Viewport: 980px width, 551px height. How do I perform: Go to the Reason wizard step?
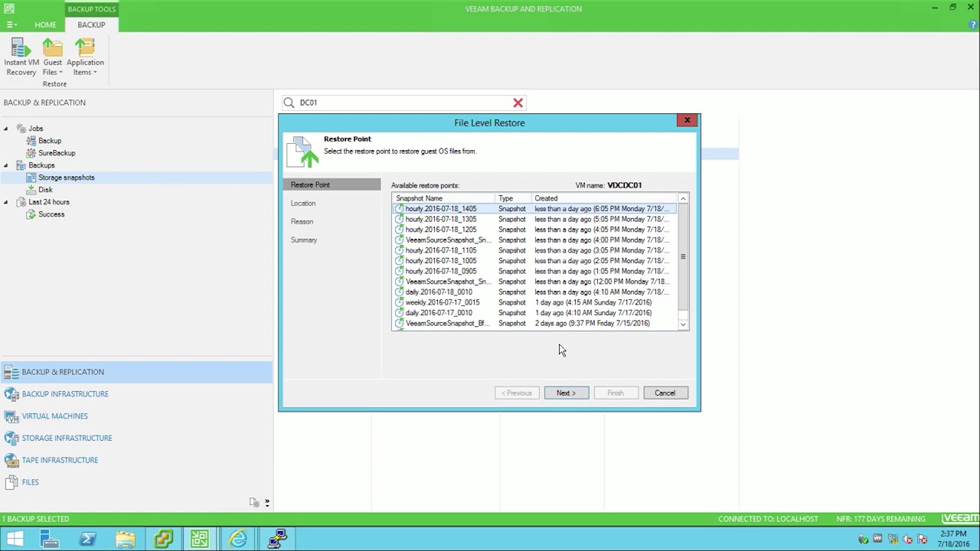pyautogui.click(x=302, y=221)
